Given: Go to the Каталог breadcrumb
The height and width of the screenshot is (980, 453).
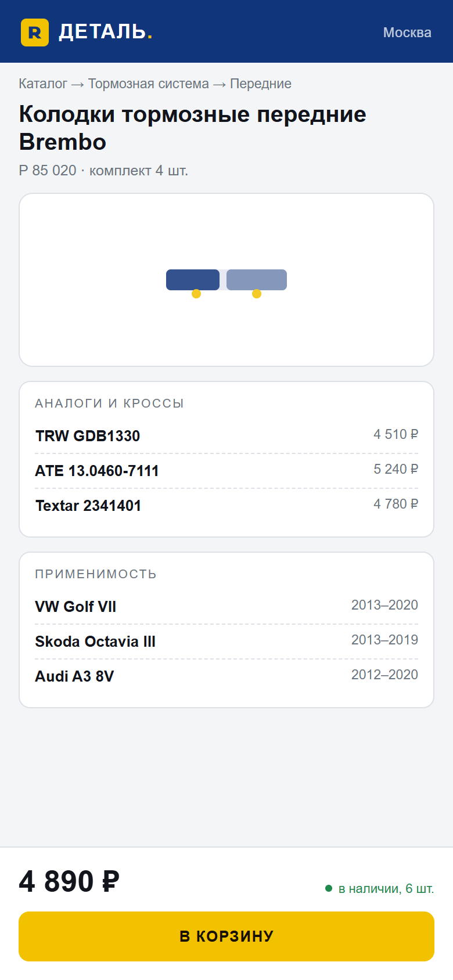Looking at the screenshot, I should (43, 84).
